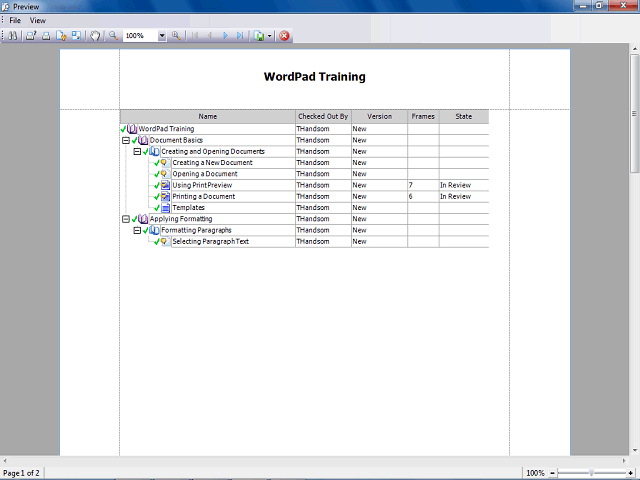This screenshot has height=480, width=640.
Task: Click the horizontal scrollbar right arrow
Action: click(x=624, y=460)
